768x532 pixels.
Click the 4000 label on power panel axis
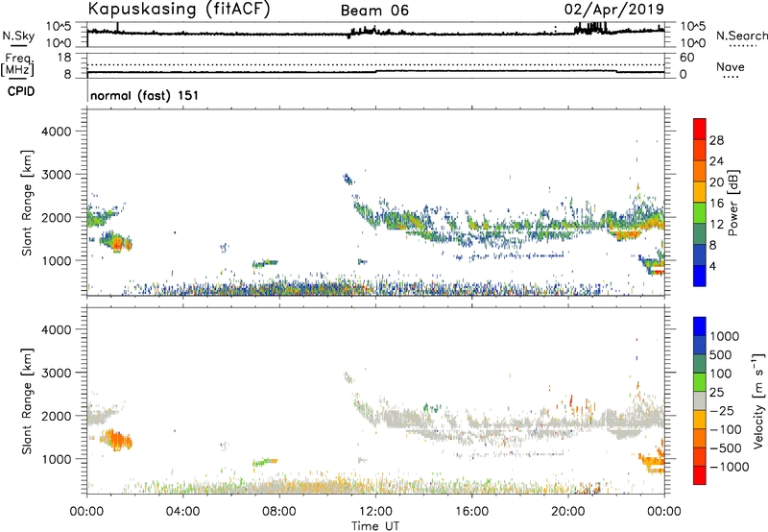point(56,132)
